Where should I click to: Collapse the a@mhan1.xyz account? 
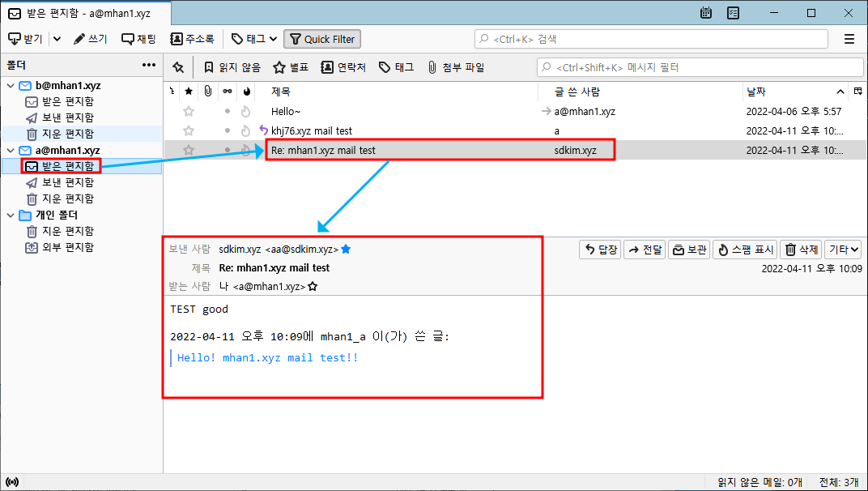point(11,151)
